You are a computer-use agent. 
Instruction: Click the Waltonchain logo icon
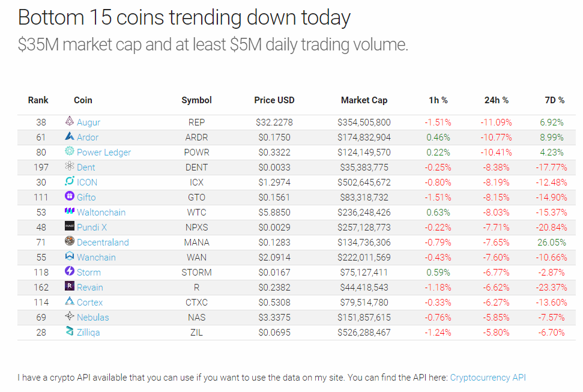(x=69, y=212)
